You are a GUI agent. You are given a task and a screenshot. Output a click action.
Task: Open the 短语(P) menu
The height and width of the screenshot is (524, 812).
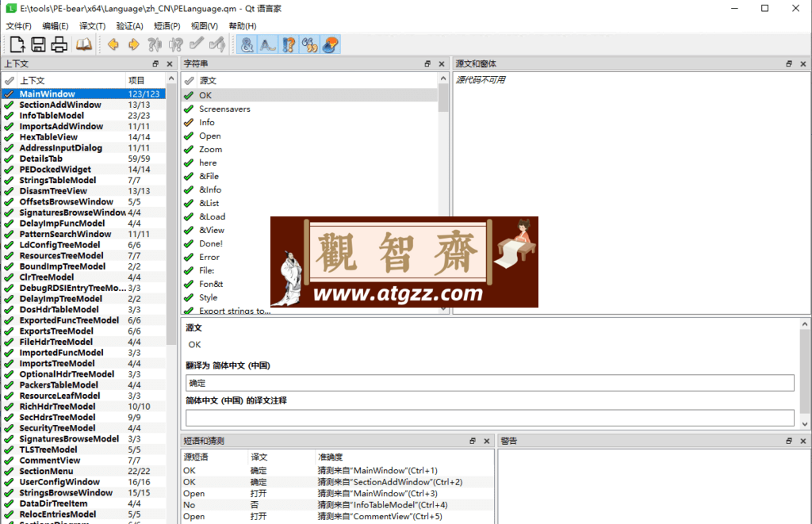pyautogui.click(x=167, y=26)
